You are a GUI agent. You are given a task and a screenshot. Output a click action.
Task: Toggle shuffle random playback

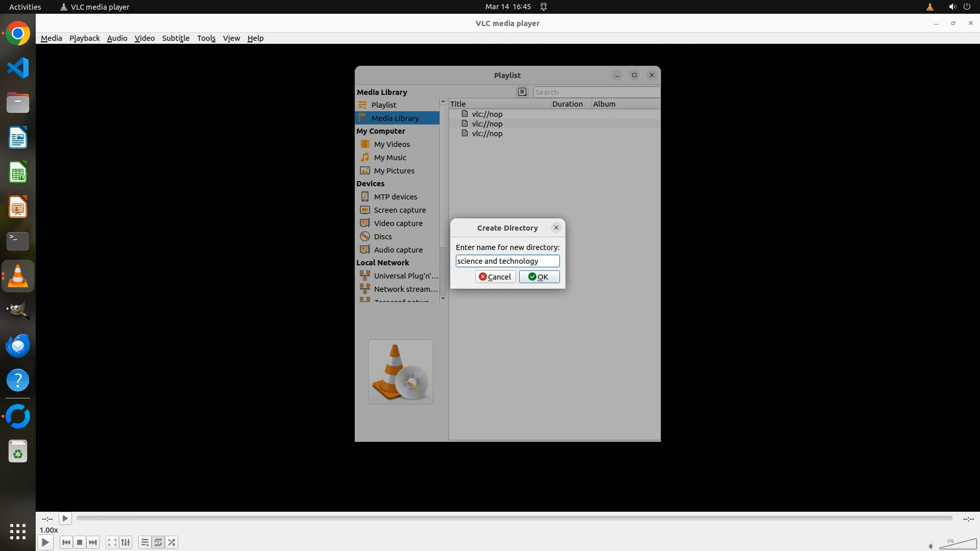point(172,542)
